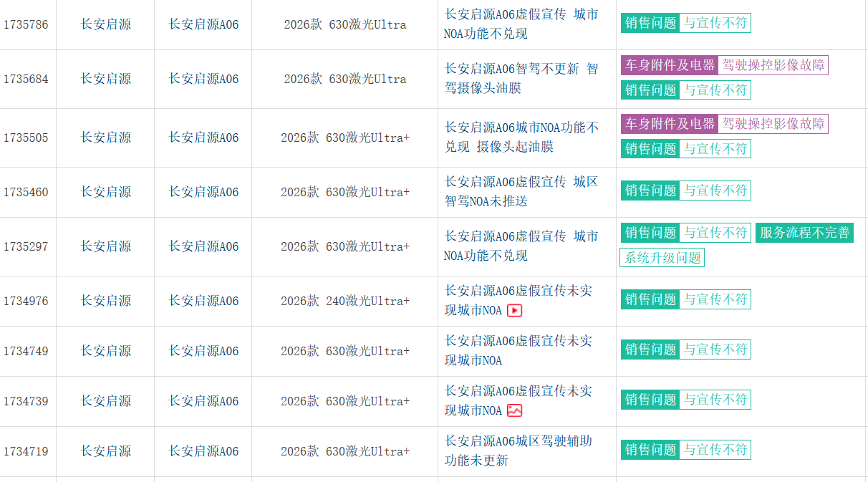Select complaint number 1734749
Viewport: 868px width, 482px height.
point(26,351)
